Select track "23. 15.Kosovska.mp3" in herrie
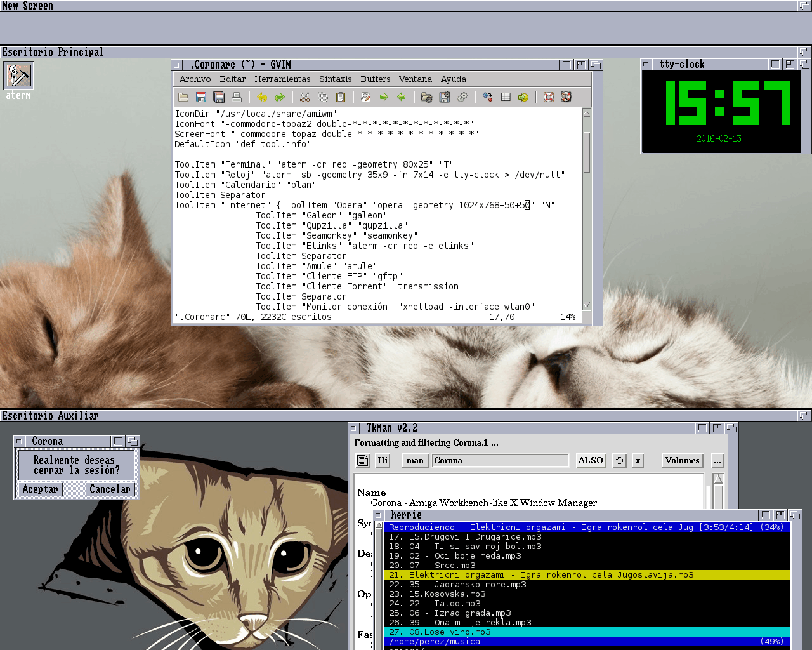 (x=587, y=594)
